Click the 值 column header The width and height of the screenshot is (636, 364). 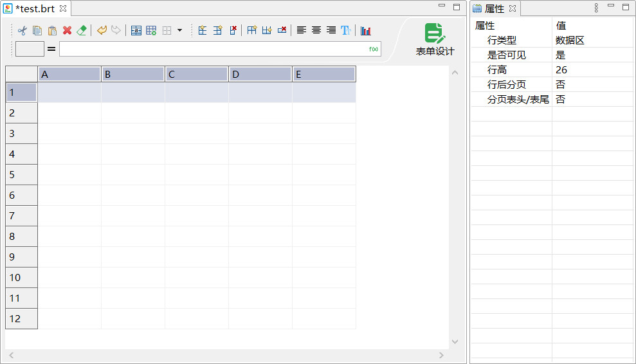point(561,26)
